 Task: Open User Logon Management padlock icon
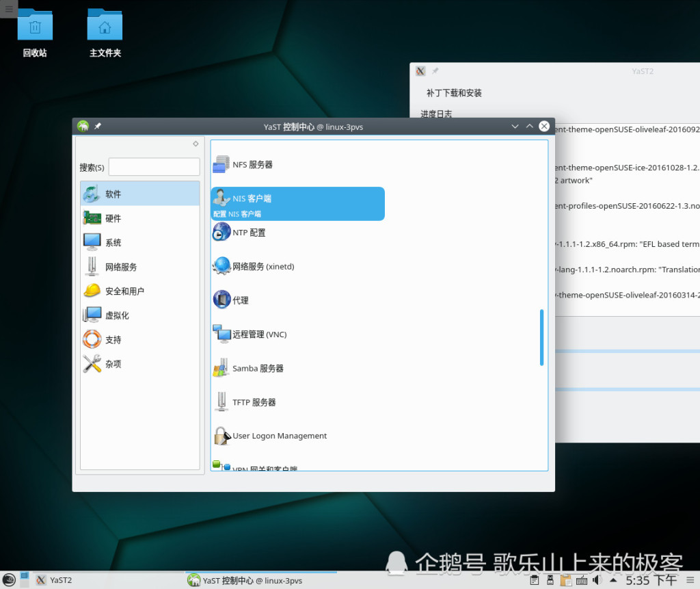pos(221,436)
